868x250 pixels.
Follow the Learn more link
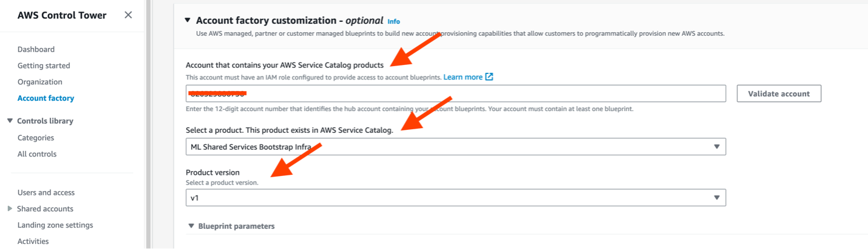[x=463, y=77]
